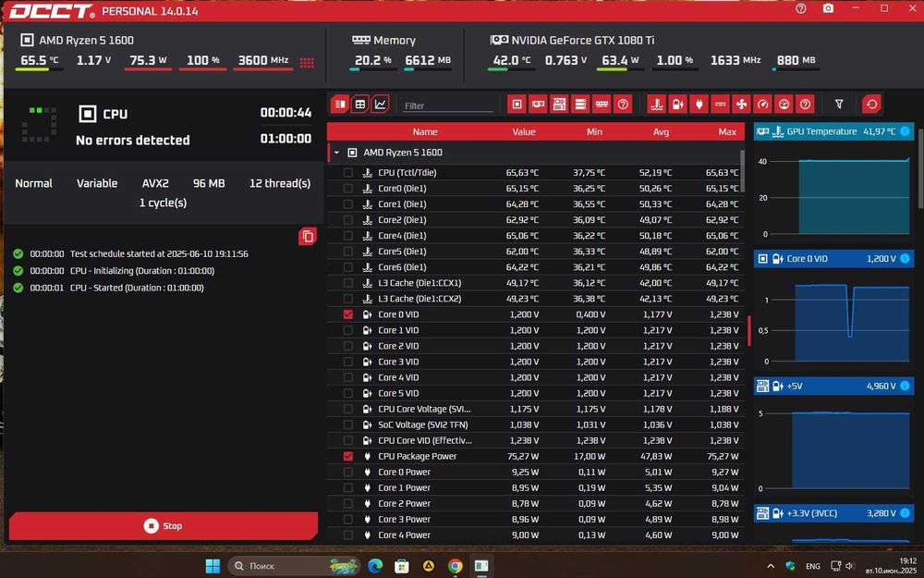Image resolution: width=924 pixels, height=578 pixels.
Task: Switch to the graph-only view mode
Action: [x=380, y=105]
